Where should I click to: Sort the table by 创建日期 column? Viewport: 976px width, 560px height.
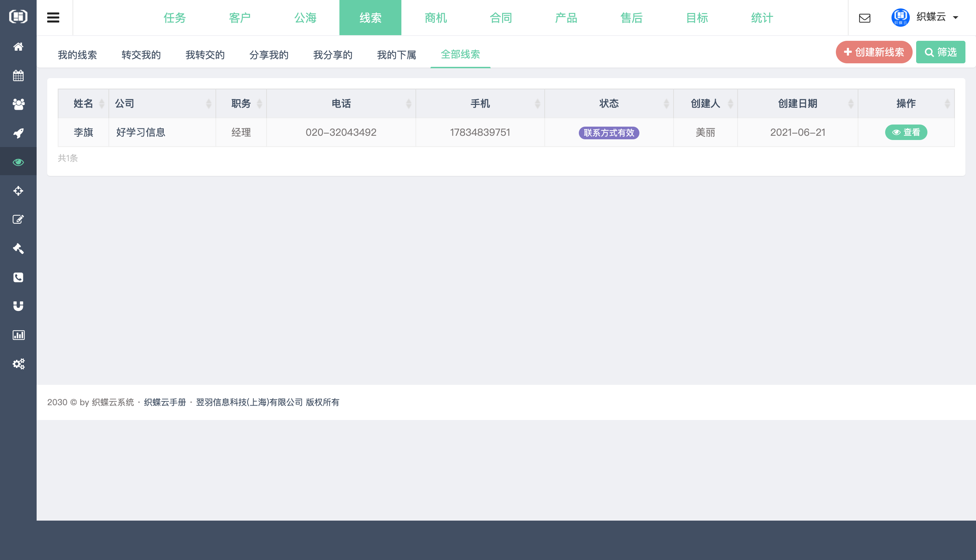tap(797, 103)
